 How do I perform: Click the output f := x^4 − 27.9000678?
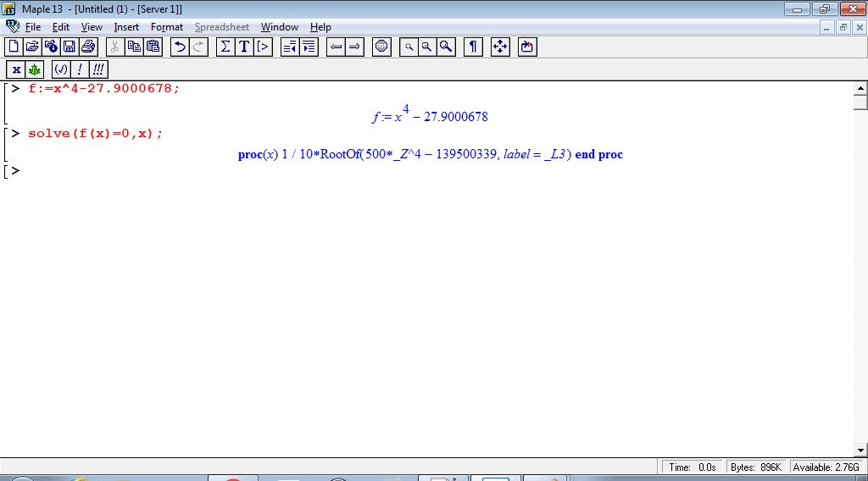pyautogui.click(x=430, y=114)
